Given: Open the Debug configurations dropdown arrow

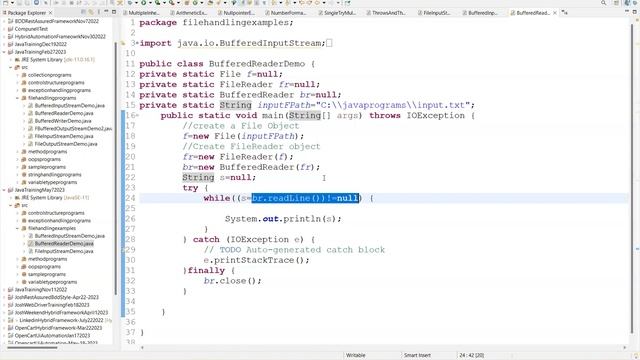Looking at the screenshot, I should click(136, 3).
